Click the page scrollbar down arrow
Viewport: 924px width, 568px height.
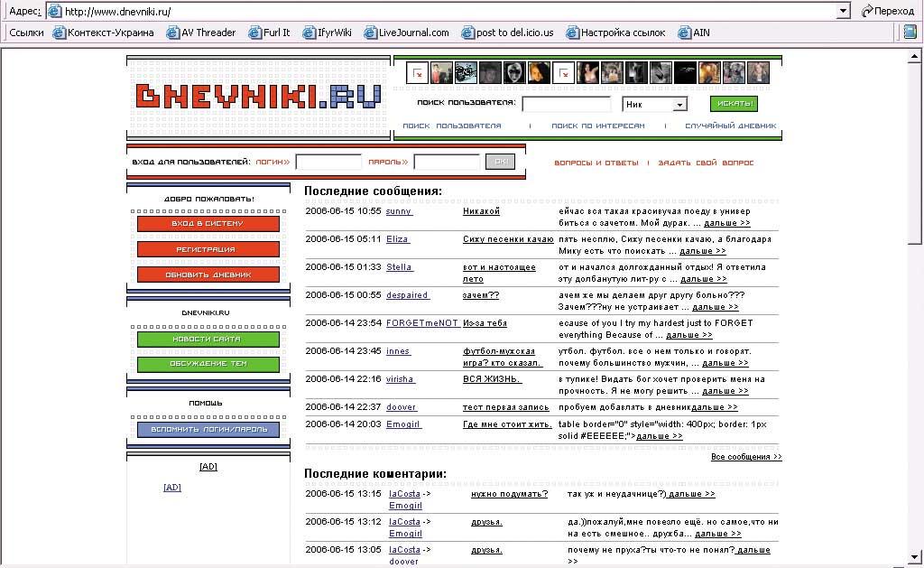tap(914, 557)
